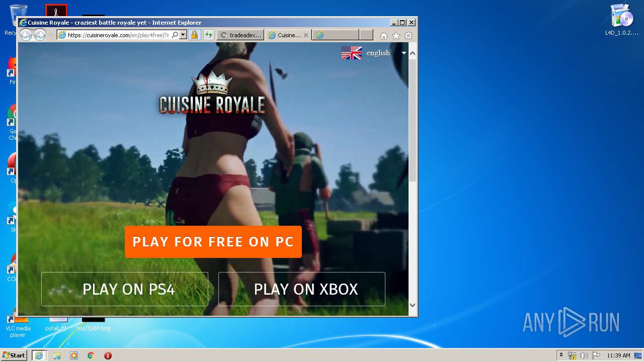Viewport: 644px width, 362px height.
Task: Open Action Center flag icon
Action: (596, 355)
